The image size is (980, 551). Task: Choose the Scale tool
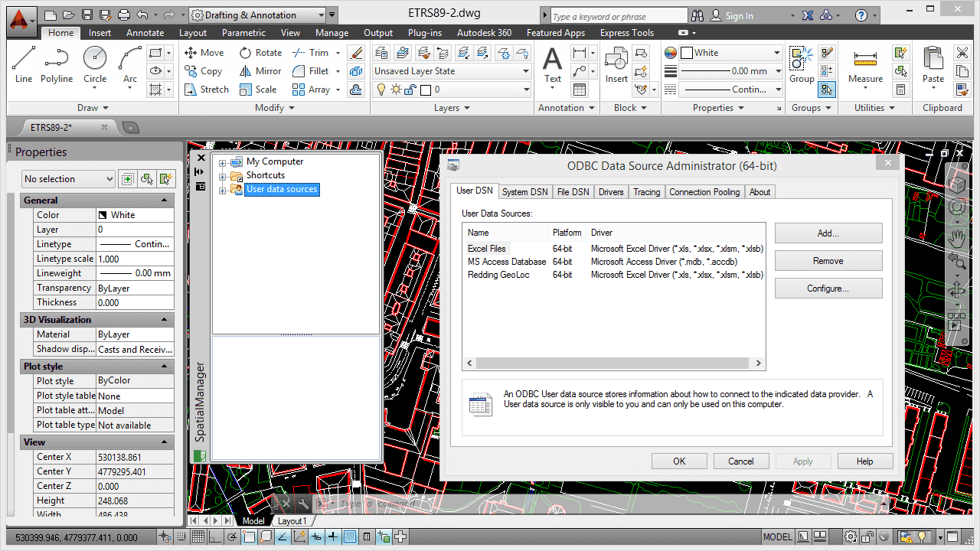coord(258,90)
